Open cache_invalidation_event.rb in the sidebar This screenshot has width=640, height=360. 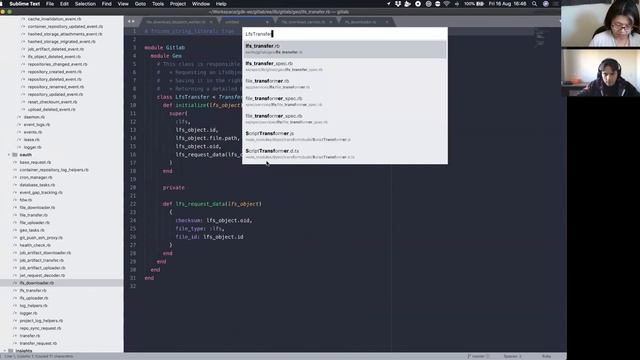point(54,19)
